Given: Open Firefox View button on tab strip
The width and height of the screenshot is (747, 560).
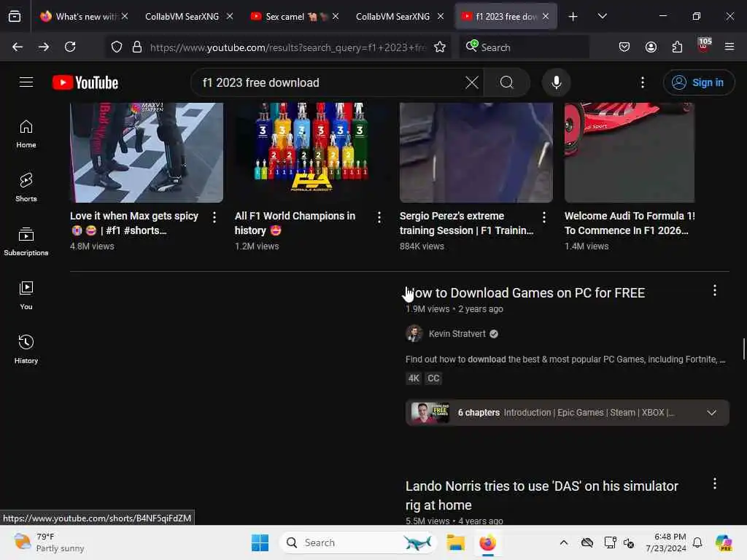Looking at the screenshot, I should coord(15,16).
